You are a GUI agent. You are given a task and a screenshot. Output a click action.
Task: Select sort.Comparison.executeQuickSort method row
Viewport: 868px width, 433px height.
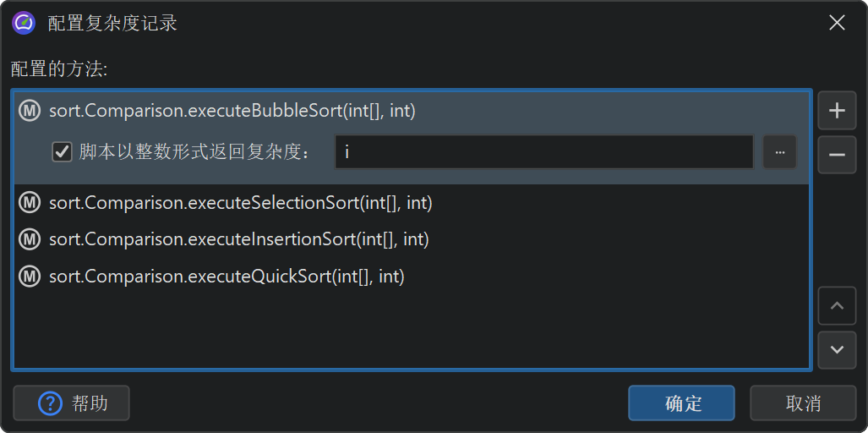227,277
